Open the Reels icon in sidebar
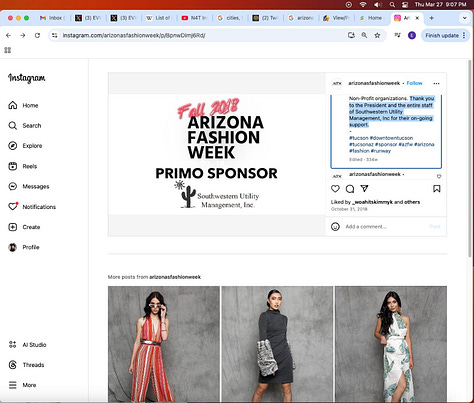This screenshot has height=403, width=474. click(13, 166)
